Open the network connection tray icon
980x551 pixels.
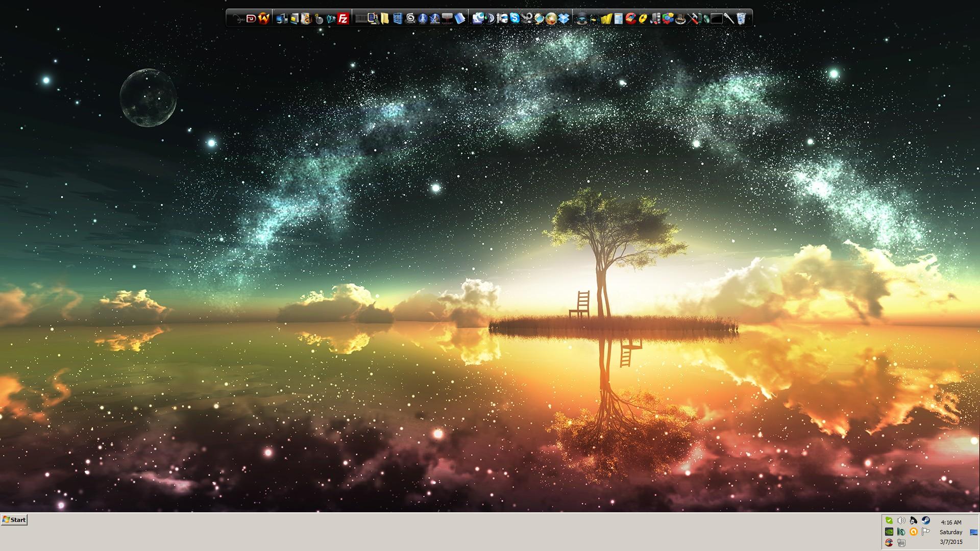[x=901, y=543]
